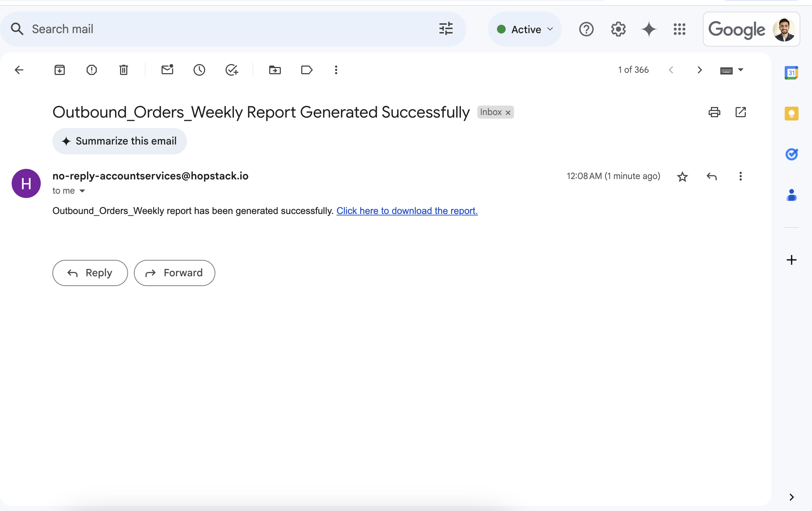Open the Move to folder icon
The width and height of the screenshot is (812, 511).
[275, 70]
